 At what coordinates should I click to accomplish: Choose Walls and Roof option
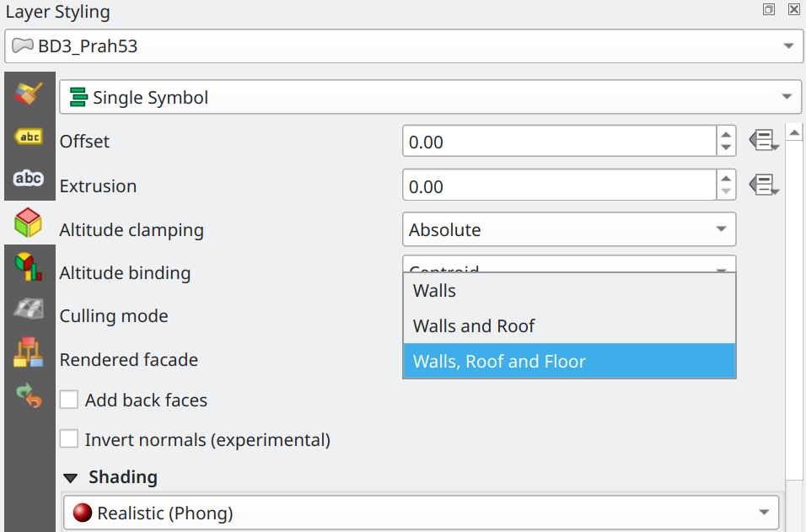pos(569,326)
